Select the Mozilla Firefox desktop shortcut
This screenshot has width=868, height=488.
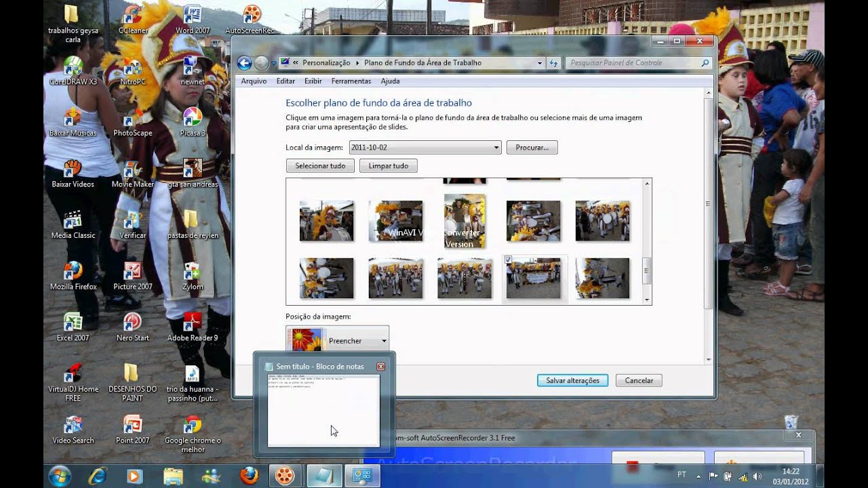point(73,276)
